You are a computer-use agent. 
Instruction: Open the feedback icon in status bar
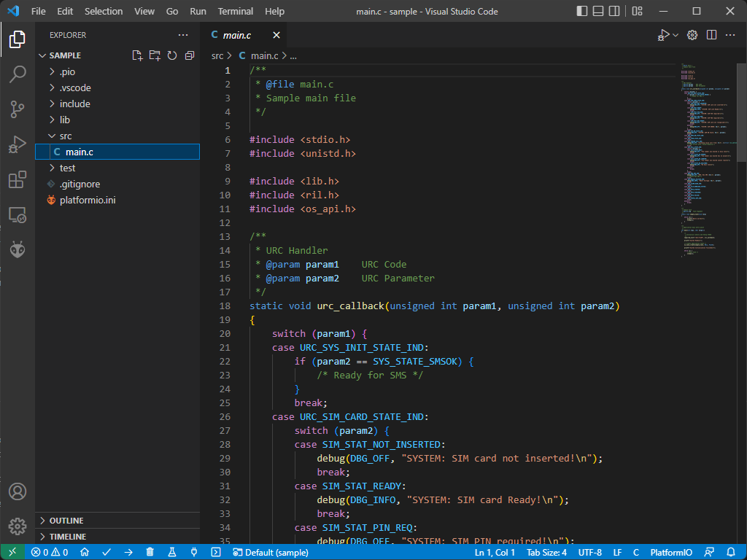pos(709,553)
